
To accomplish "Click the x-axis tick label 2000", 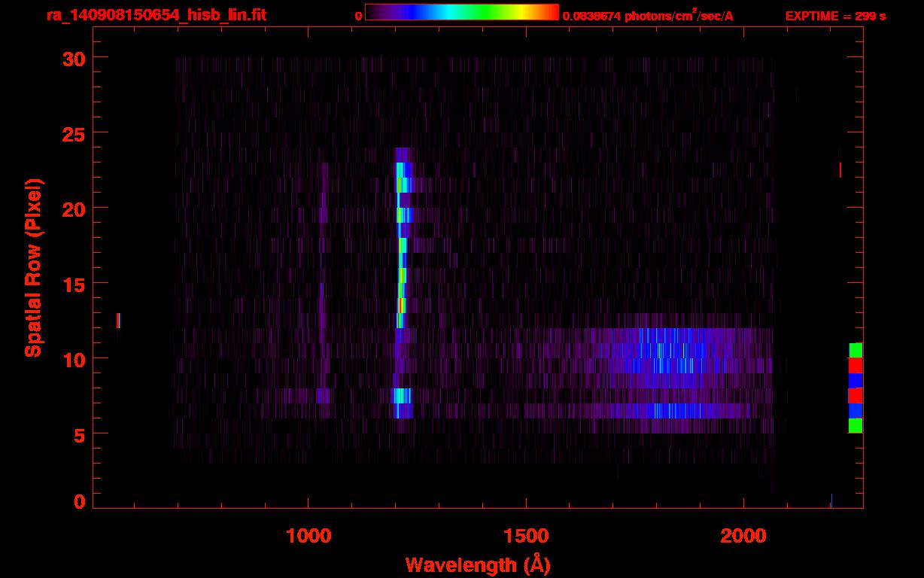I will click(743, 536).
